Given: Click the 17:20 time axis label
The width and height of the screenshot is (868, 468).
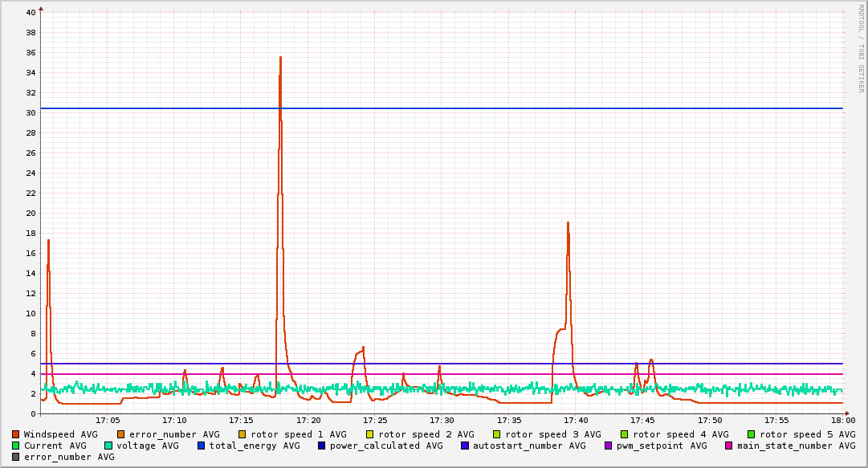Looking at the screenshot, I should pos(308,421).
